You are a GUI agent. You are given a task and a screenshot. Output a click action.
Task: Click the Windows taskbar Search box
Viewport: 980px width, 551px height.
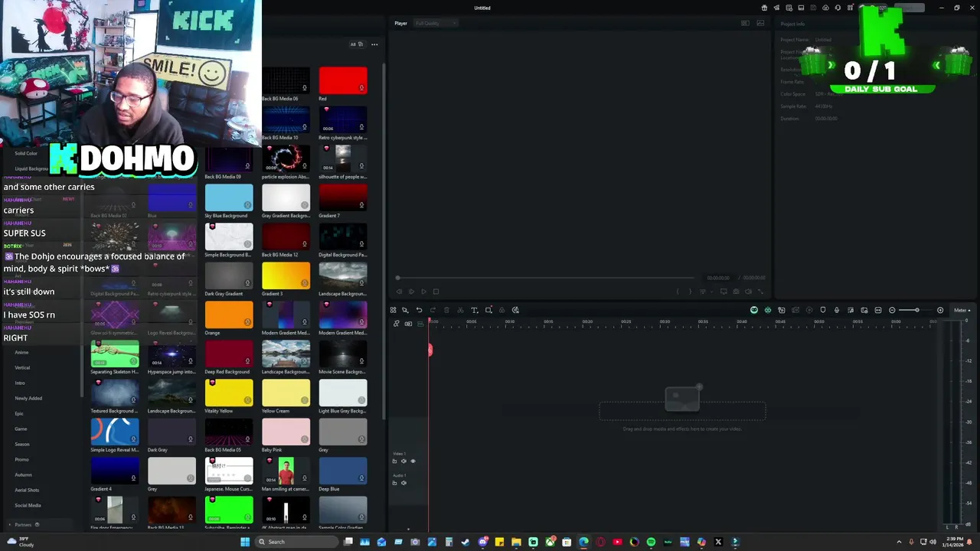coord(297,542)
